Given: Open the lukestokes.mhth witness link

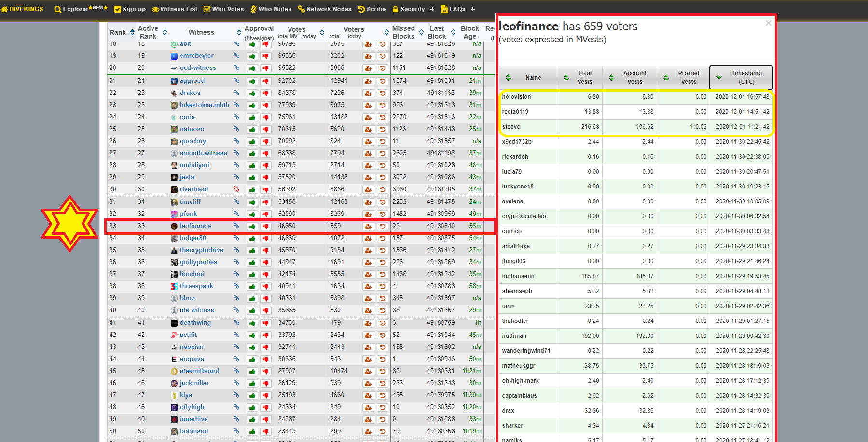Looking at the screenshot, I should (x=205, y=105).
